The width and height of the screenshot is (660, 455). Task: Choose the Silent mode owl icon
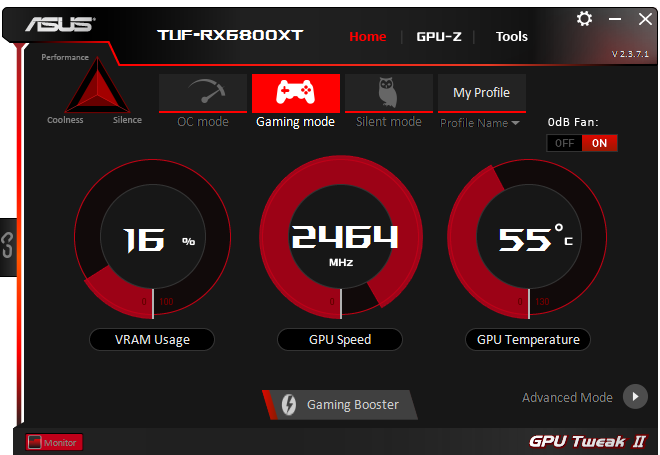pos(389,93)
